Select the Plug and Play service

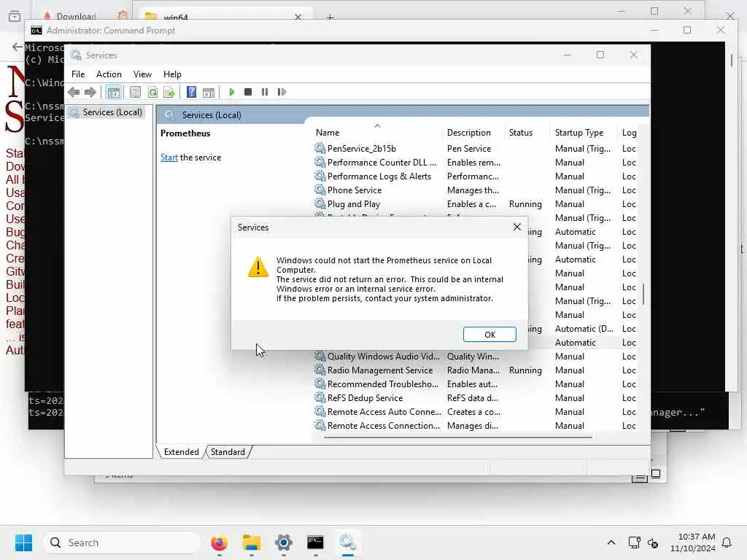point(476,204)
